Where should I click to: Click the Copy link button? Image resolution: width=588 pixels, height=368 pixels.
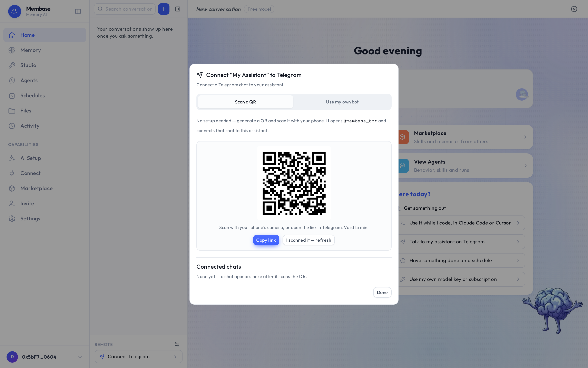tap(266, 240)
